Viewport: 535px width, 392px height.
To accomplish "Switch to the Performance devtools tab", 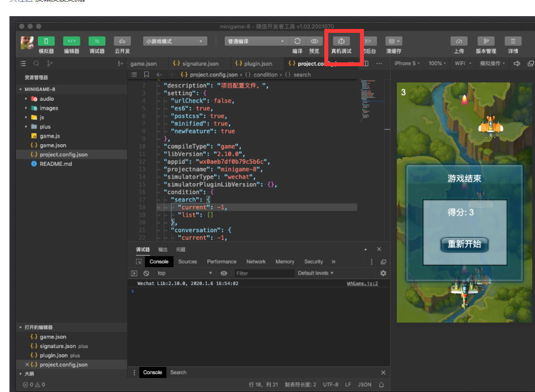I will point(221,262).
